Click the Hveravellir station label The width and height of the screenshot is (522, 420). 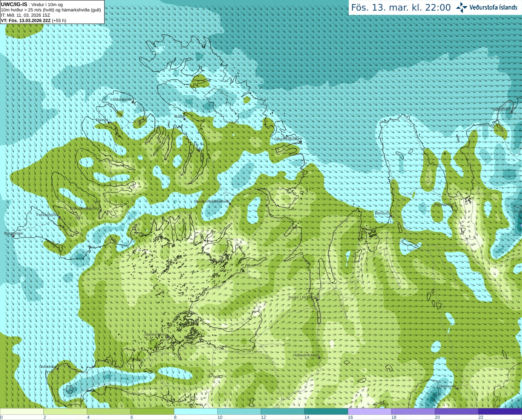447,386
